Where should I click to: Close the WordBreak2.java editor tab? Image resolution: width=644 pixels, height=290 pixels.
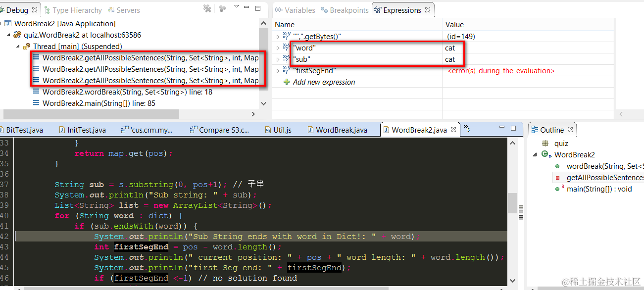(453, 130)
